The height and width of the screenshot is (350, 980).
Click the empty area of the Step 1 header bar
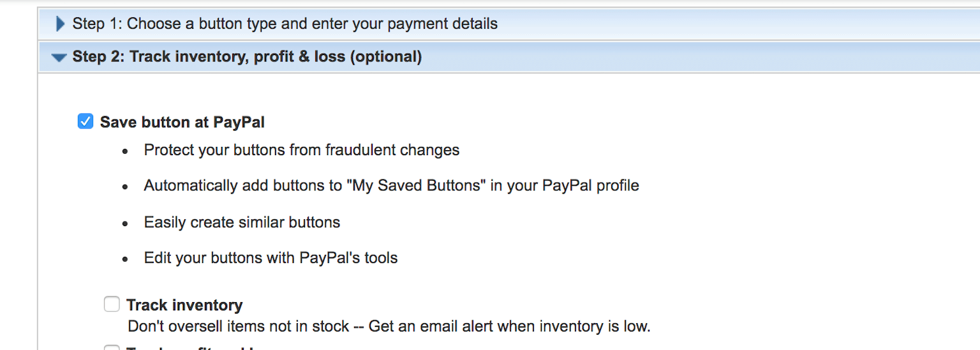tap(734, 24)
